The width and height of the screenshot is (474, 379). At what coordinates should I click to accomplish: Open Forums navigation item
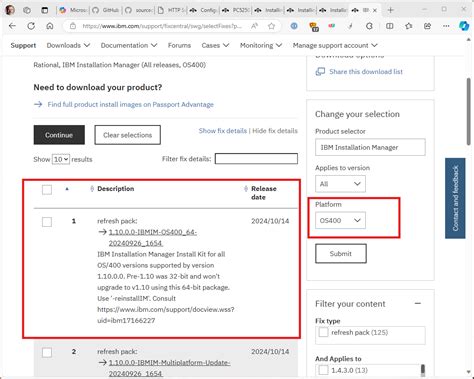pyautogui.click(x=179, y=45)
